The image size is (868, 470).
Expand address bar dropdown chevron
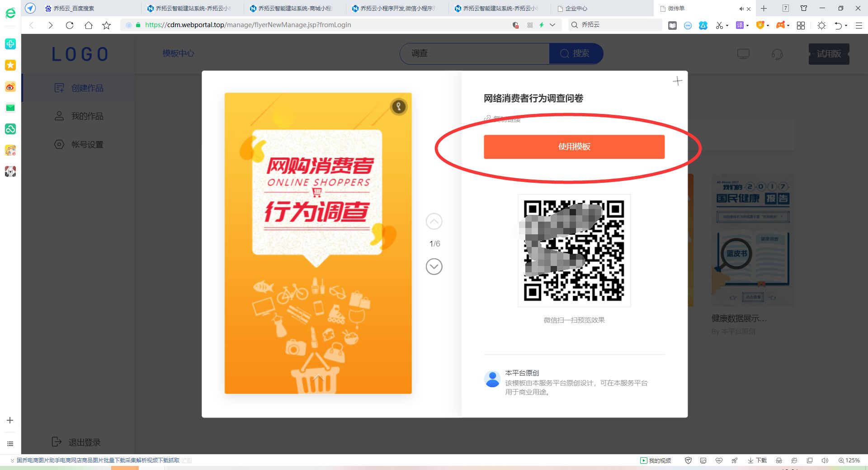pos(552,25)
